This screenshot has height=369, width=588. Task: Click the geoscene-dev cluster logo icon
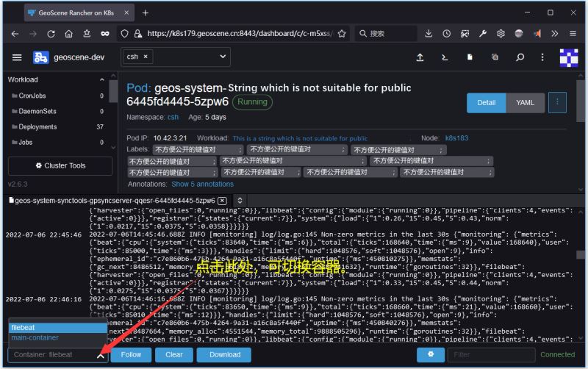40,57
